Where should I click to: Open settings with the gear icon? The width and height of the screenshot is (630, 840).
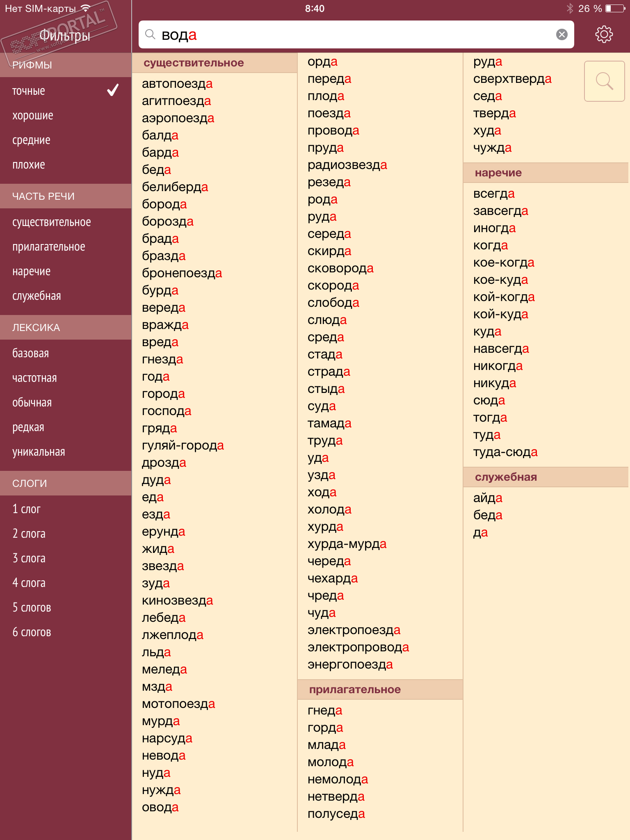pos(604,34)
